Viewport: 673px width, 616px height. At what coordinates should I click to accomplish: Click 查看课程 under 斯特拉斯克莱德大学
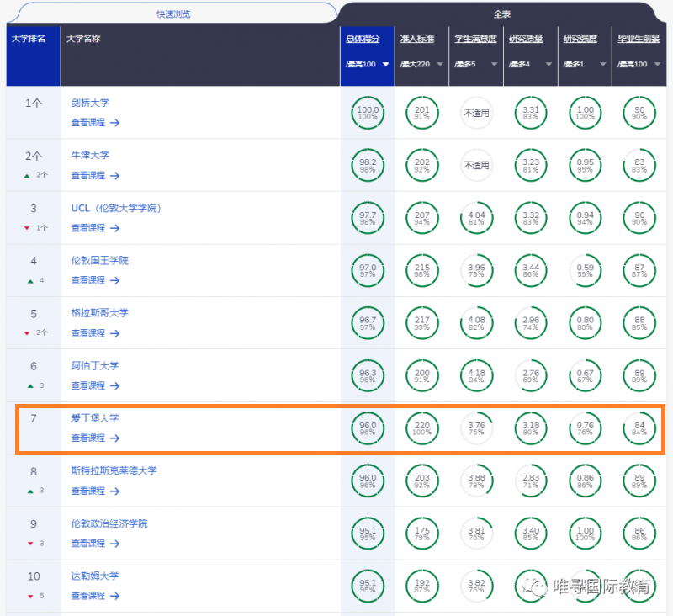point(95,491)
